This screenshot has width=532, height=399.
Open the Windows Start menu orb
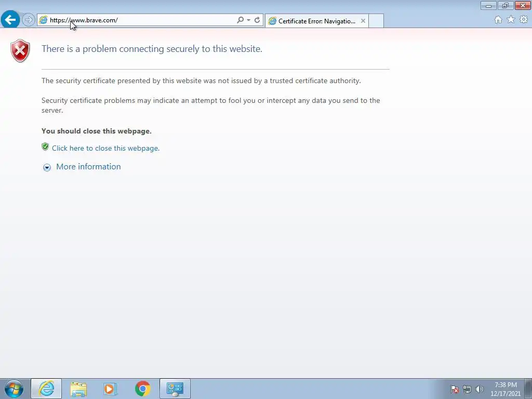point(14,389)
